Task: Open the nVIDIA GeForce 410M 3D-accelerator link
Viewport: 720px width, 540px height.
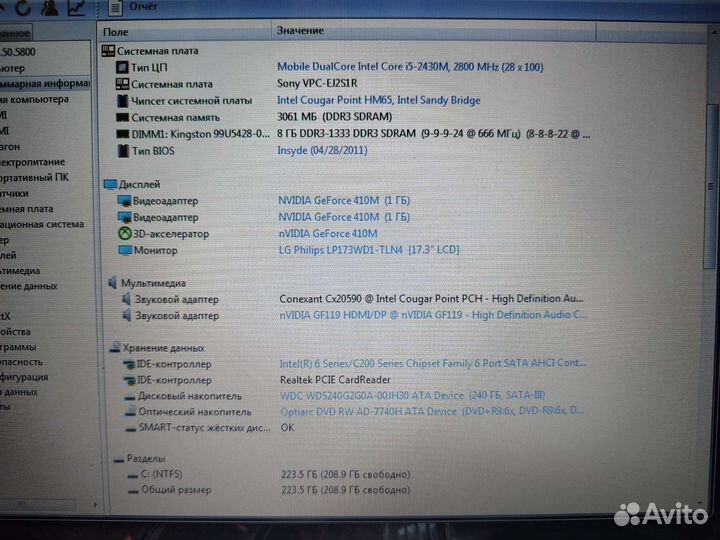Action: pos(328,234)
